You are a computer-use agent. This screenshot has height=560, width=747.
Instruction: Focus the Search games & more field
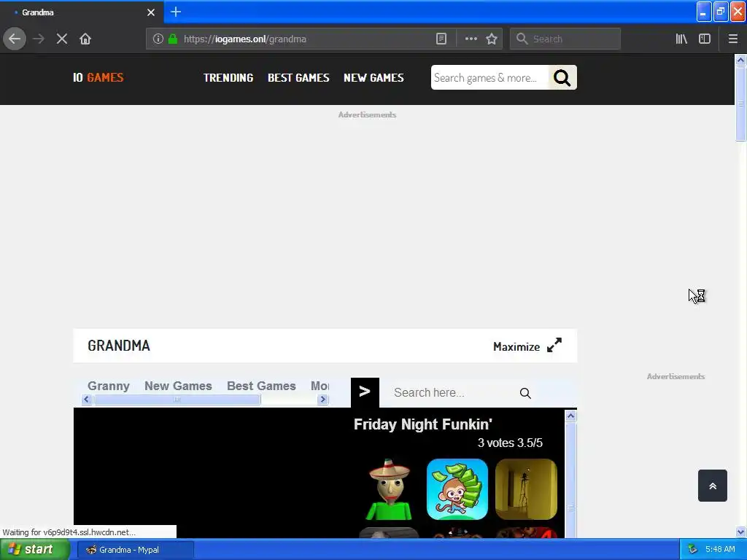[x=489, y=77]
